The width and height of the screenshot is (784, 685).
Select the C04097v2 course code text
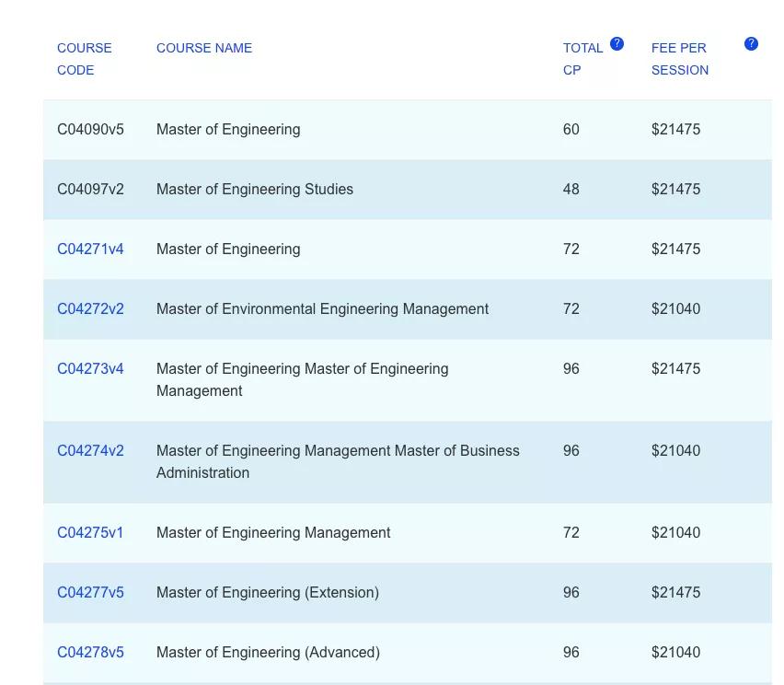[90, 190]
